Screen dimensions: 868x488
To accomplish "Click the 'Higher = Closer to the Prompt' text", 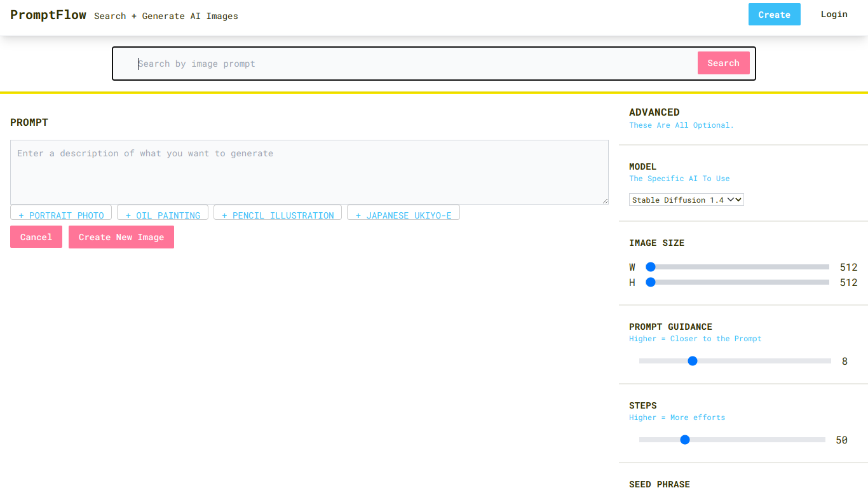I will (695, 339).
